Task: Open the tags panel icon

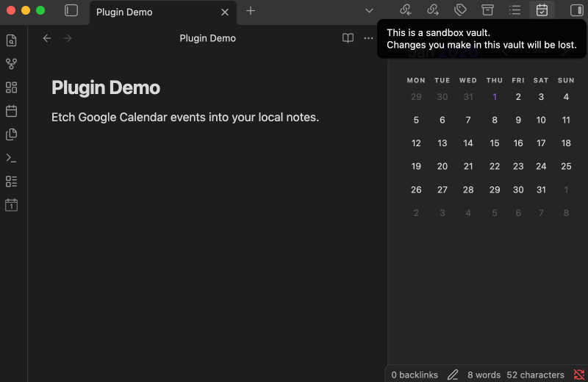Action: 460,10
